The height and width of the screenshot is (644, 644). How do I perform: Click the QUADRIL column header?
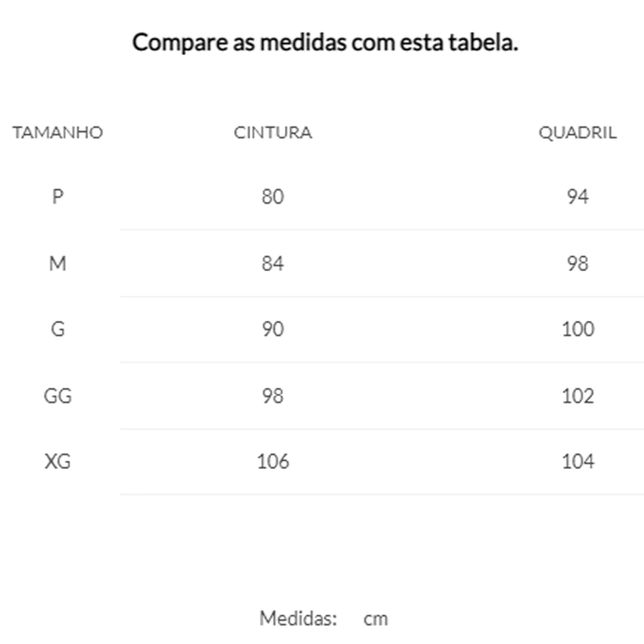coord(578,133)
